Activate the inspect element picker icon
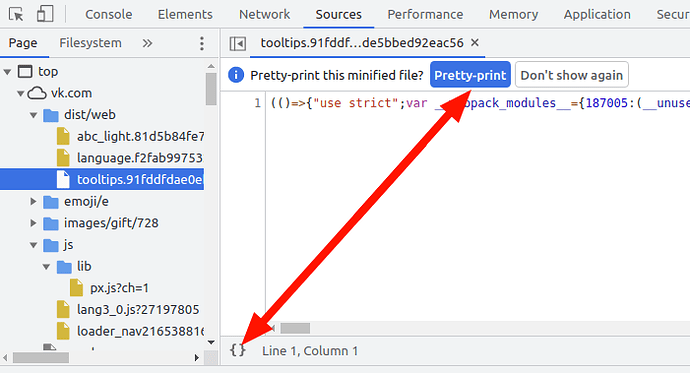 tap(17, 14)
